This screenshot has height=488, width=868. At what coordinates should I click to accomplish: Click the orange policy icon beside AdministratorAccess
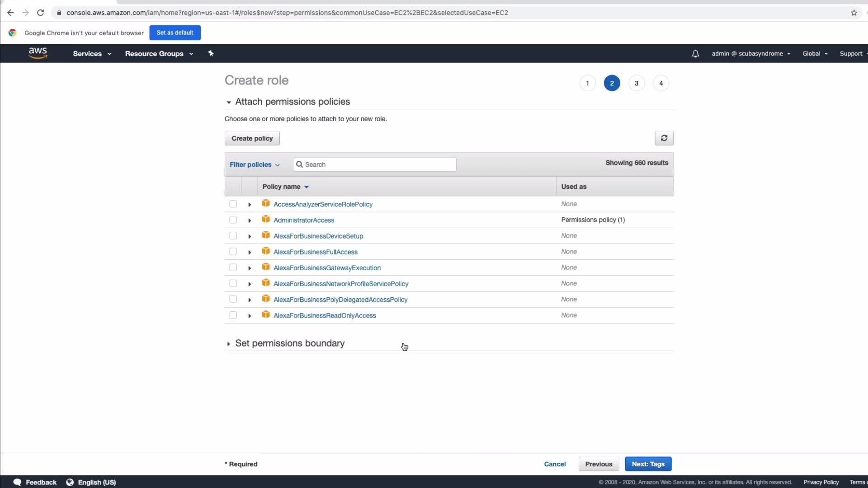point(266,220)
